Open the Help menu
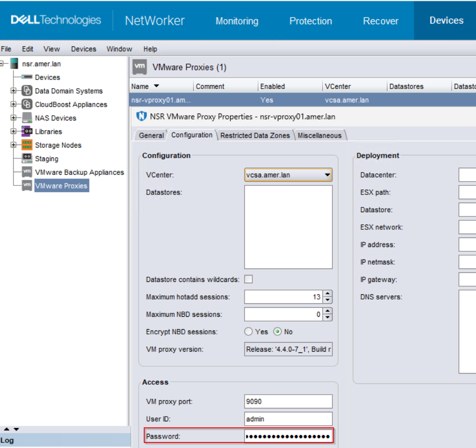 pos(150,49)
